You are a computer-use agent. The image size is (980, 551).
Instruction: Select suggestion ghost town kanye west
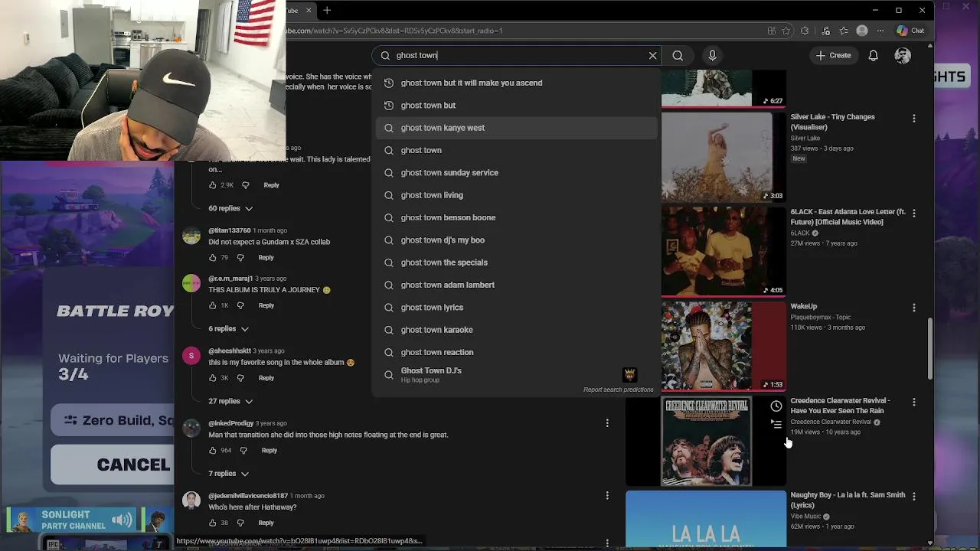pos(517,128)
